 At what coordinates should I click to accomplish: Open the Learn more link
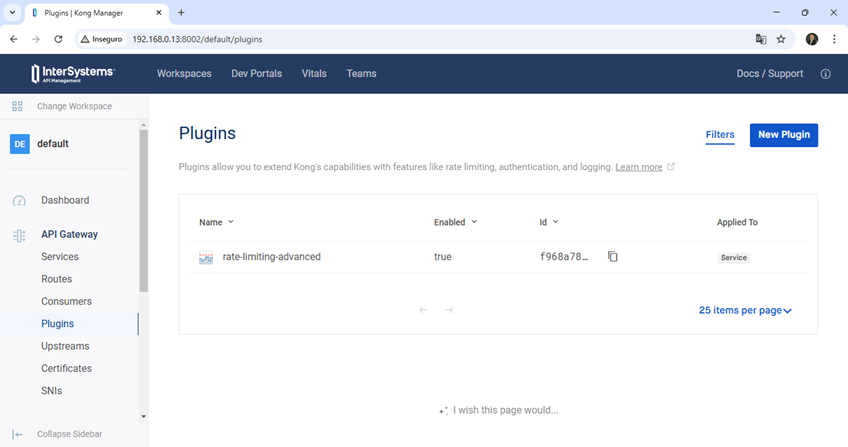click(638, 167)
